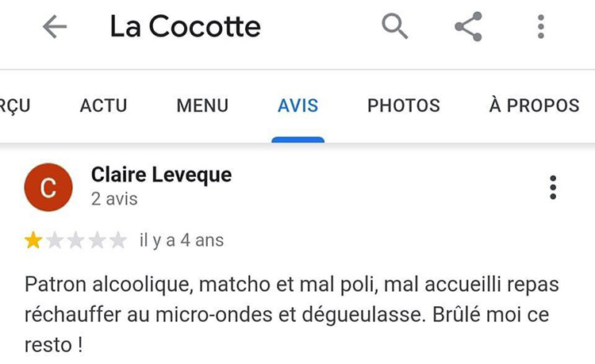Show the À PROPOS tab
This screenshot has width=595, height=364.
534,105
